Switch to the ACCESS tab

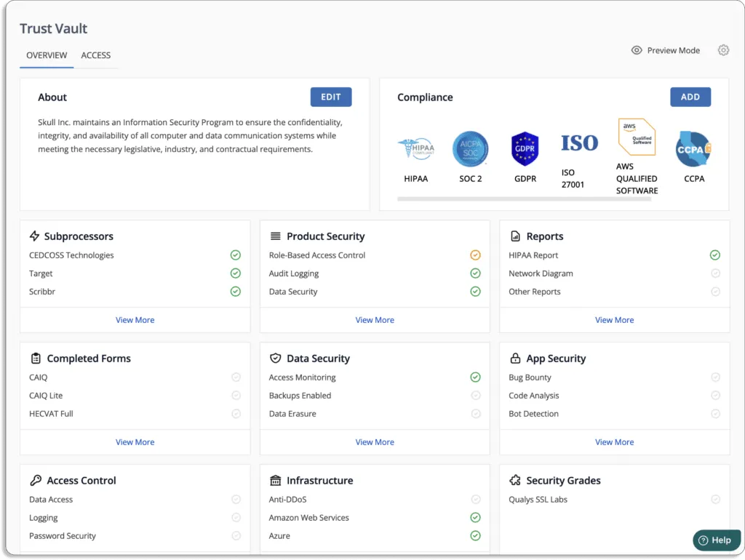pos(95,55)
